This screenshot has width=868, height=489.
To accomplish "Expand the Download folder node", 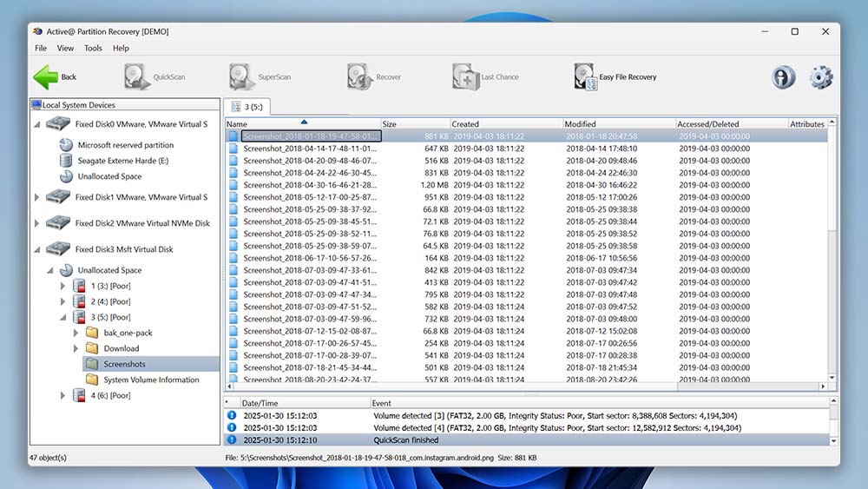I will (76, 348).
